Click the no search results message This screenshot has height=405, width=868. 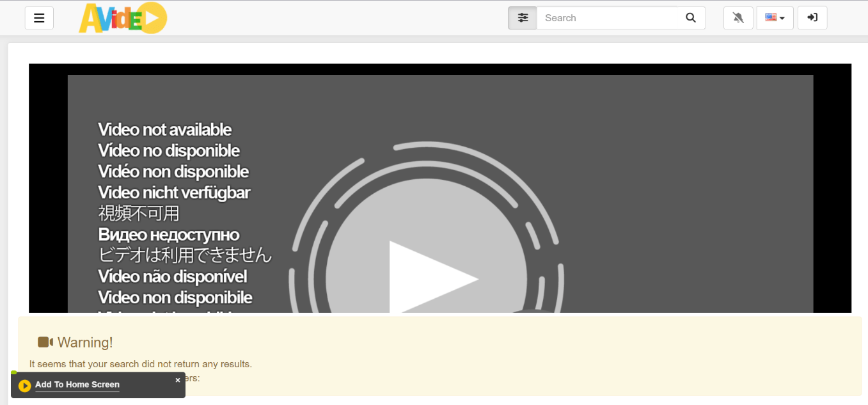click(x=141, y=364)
